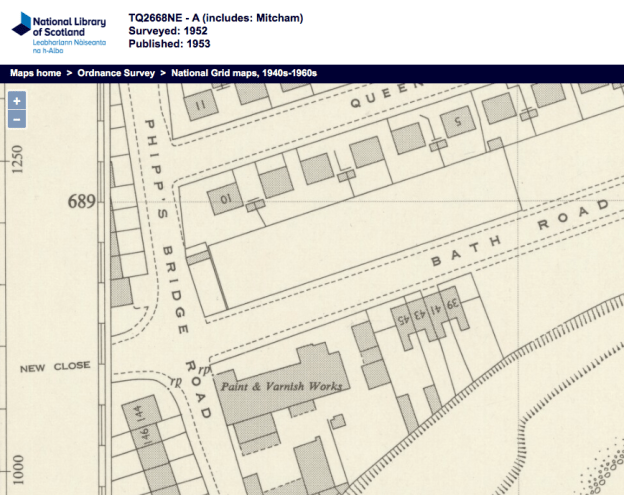This screenshot has height=495, width=624.
Task: Click the 1000 grid margin label
Action: click(17, 469)
